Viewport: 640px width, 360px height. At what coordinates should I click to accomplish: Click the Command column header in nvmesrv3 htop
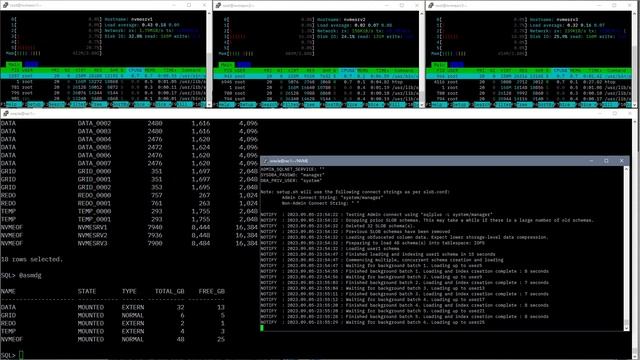pos(617,70)
